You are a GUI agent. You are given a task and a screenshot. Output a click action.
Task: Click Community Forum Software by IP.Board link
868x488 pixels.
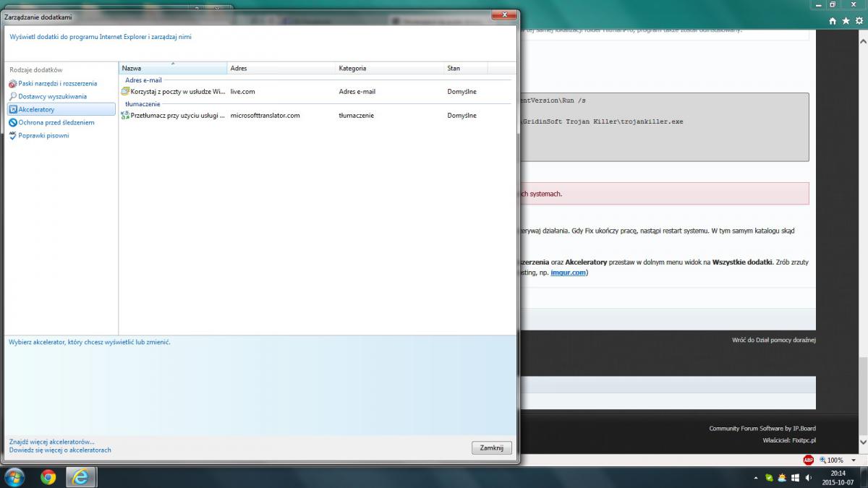[762, 428]
